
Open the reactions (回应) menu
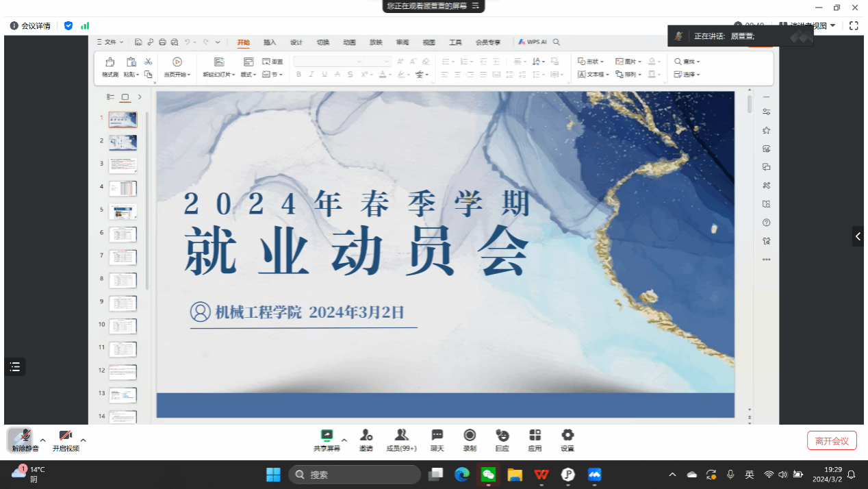point(502,440)
